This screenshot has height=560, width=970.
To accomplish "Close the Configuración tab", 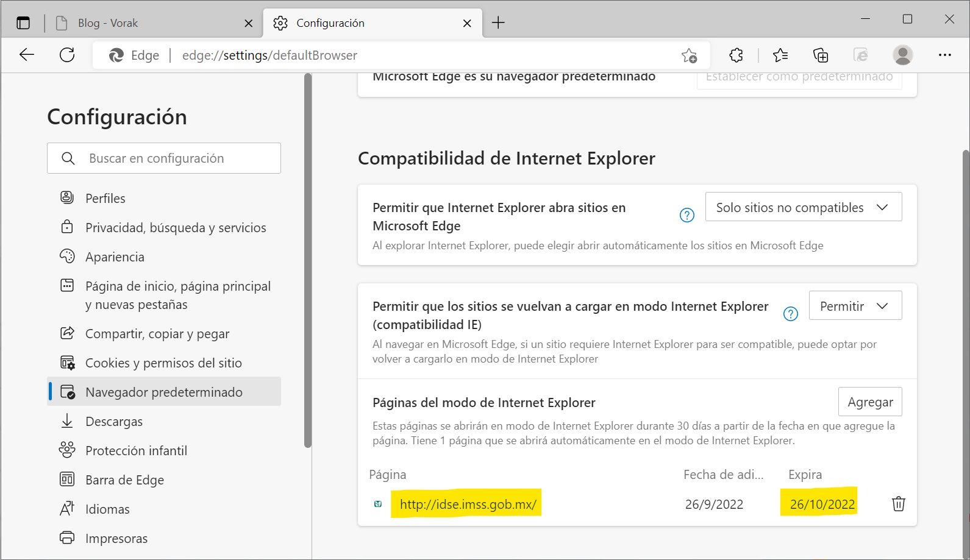I will (x=467, y=23).
